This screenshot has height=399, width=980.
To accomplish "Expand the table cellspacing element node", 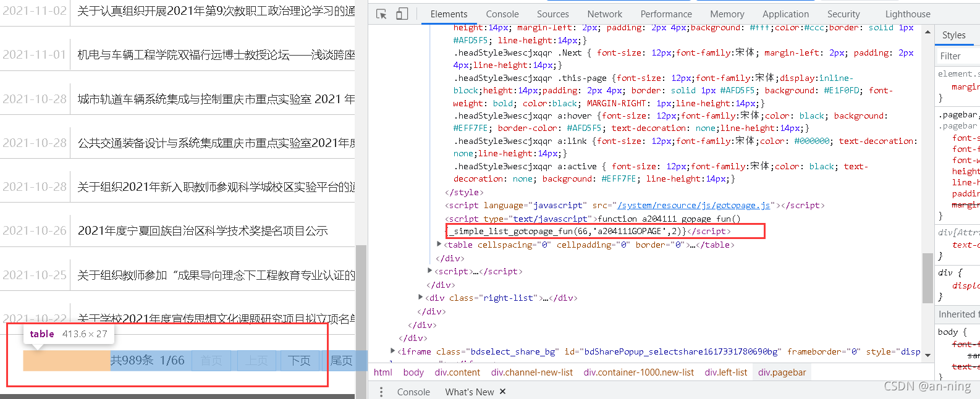I will pos(439,245).
